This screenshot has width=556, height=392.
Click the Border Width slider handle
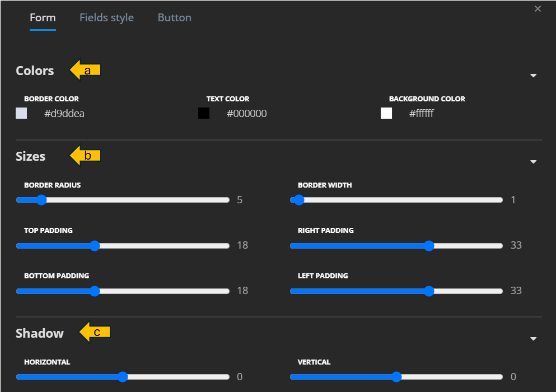click(298, 200)
